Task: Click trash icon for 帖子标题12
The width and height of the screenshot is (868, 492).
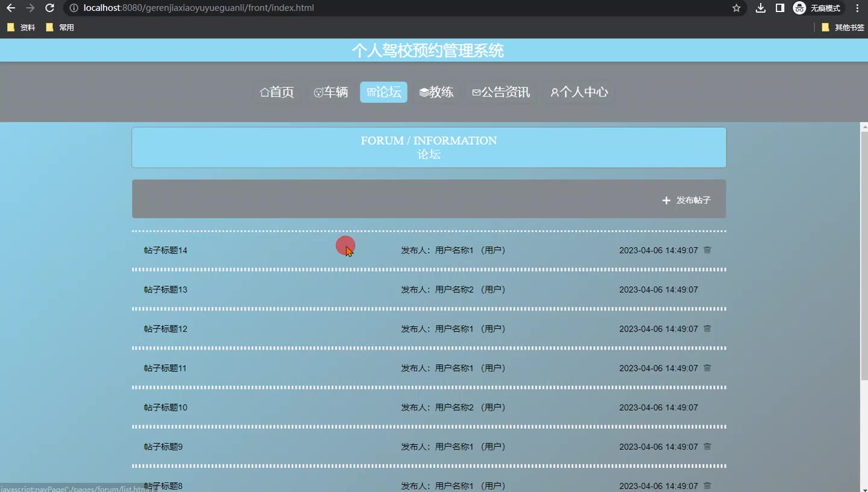Action: pos(707,329)
